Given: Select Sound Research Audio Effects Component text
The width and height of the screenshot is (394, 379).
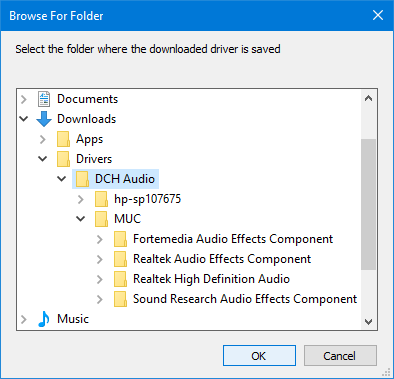Looking at the screenshot, I should [245, 299].
